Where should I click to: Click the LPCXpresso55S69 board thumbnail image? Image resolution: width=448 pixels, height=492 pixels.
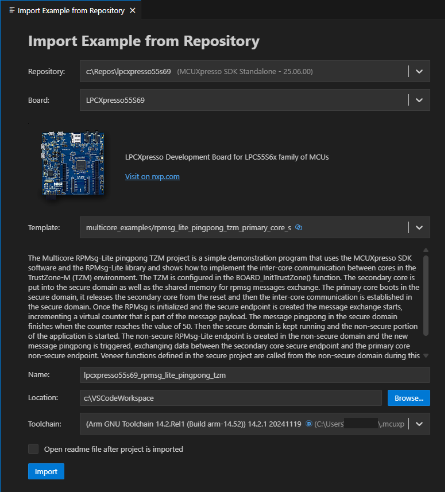(x=73, y=164)
